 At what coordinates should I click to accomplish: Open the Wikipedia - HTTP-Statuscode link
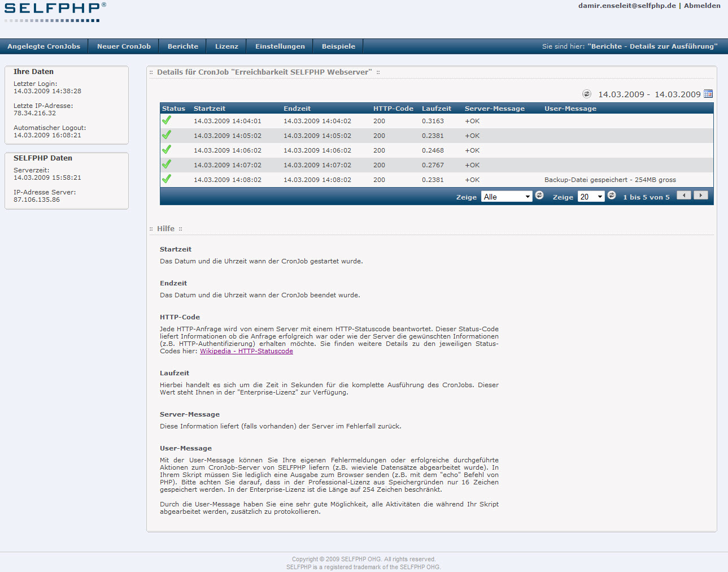246,351
